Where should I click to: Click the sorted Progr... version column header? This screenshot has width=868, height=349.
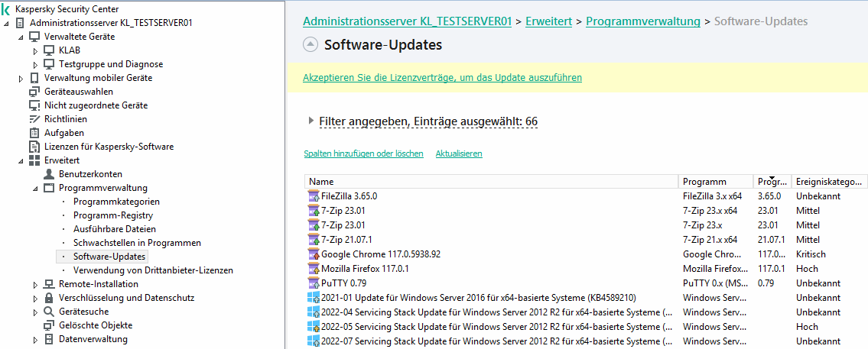(772, 182)
